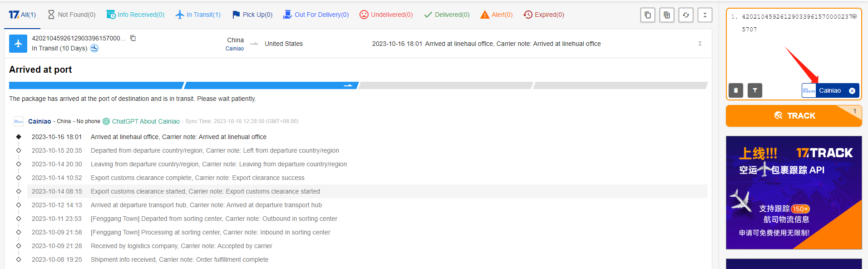Click the tracking number input text area
Image resolution: width=868 pixels, height=269 pixels.
click(x=794, y=45)
